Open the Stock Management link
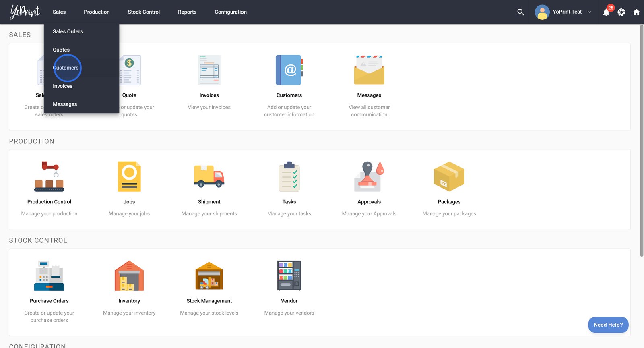Viewport: 644px width, 348px height. 209,301
